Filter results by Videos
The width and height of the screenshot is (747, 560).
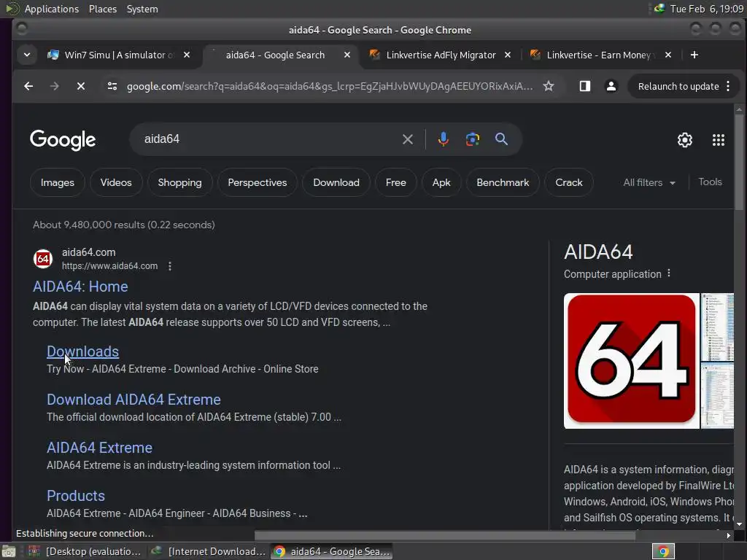116,182
